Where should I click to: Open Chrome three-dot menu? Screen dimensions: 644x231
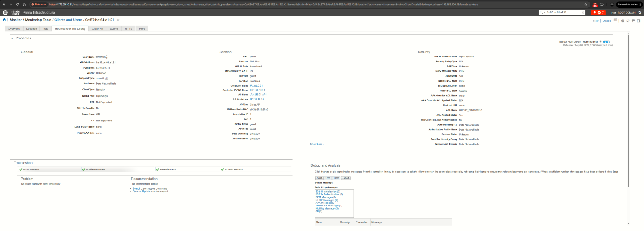click(641, 5)
